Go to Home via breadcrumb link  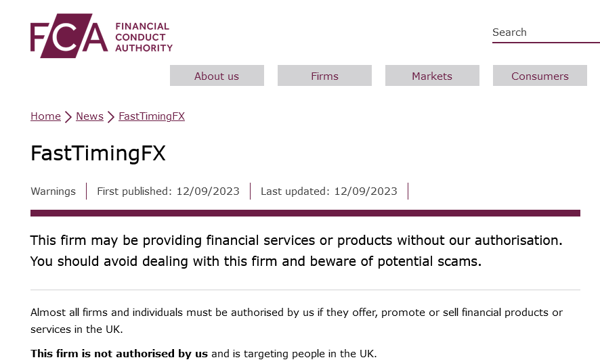click(45, 116)
